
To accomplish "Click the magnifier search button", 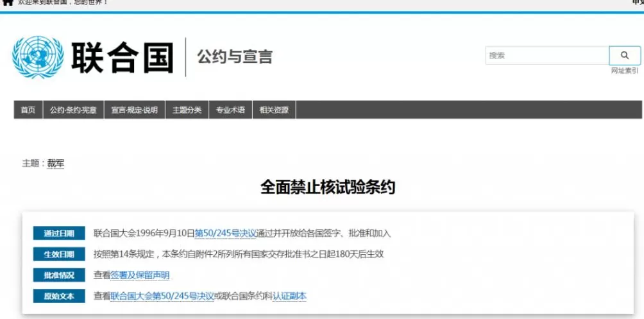I will click(x=624, y=55).
